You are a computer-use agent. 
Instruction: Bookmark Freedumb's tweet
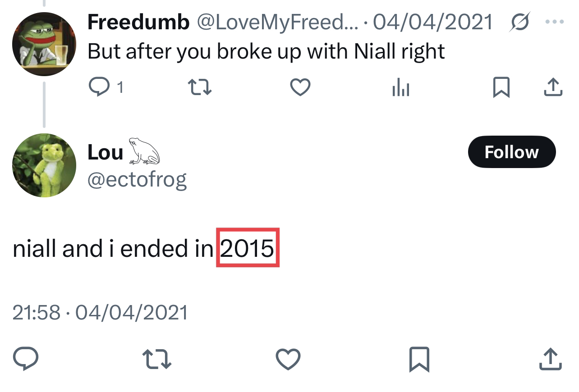pyautogui.click(x=501, y=87)
